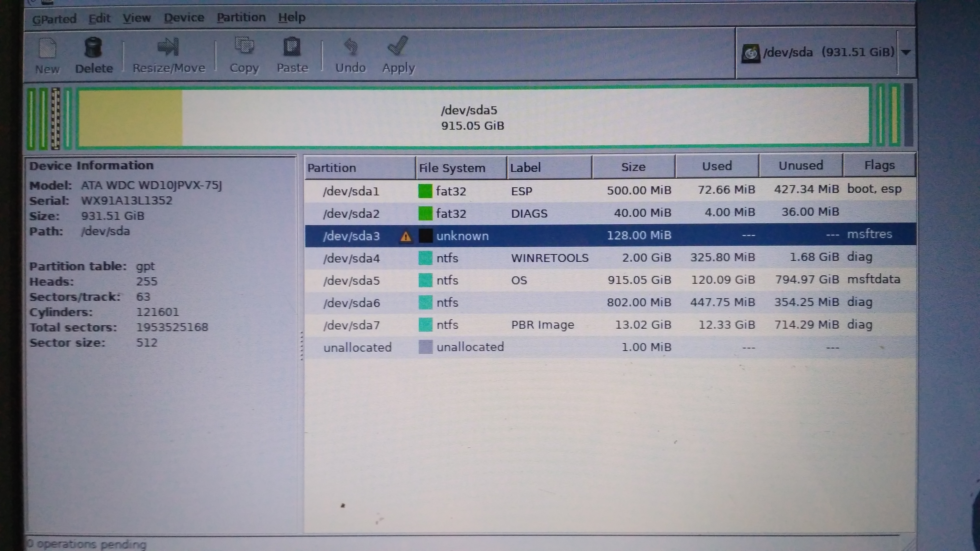Click the 915.05 GiB size cell
Image resolution: width=980 pixels, height=551 pixels.
tap(639, 280)
